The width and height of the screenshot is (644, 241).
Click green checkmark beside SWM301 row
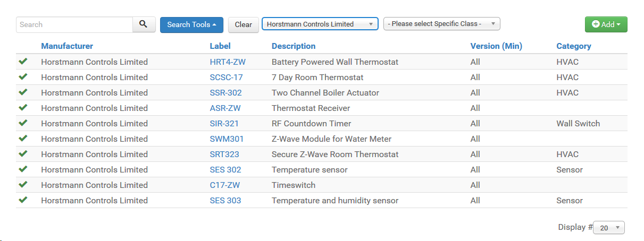point(23,139)
